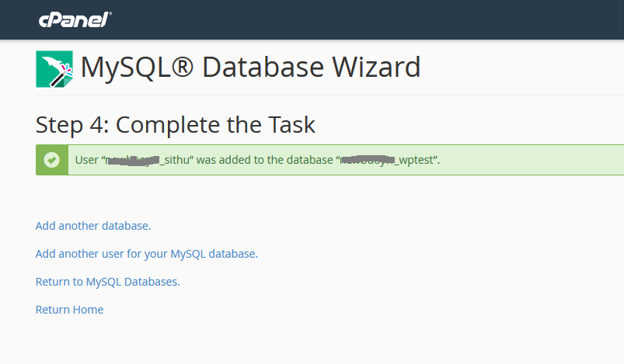Click the cPanel logo in header
Viewport: 624px width, 364px height.
75,19
